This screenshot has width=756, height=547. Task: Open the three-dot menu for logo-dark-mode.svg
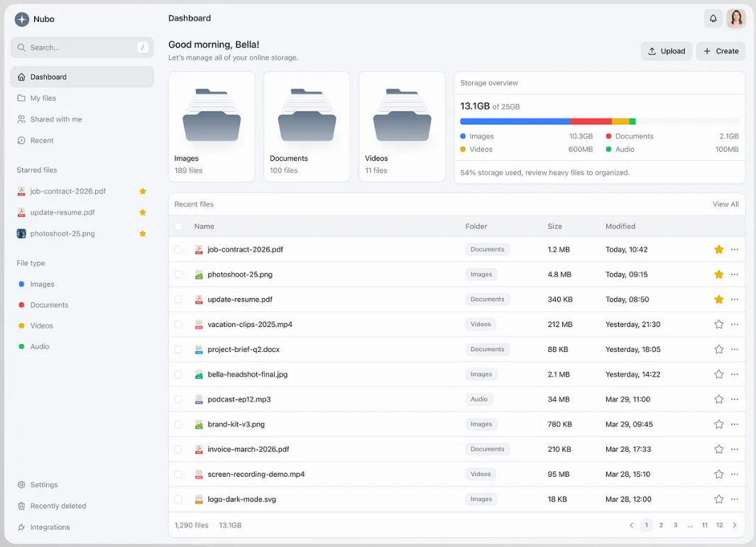click(x=734, y=499)
